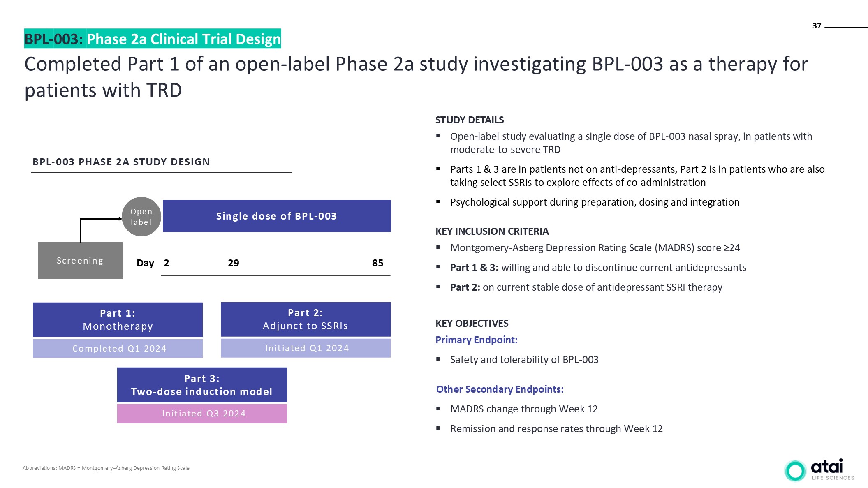Click the page number 37
This screenshot has height=488, width=868.
pyautogui.click(x=817, y=26)
